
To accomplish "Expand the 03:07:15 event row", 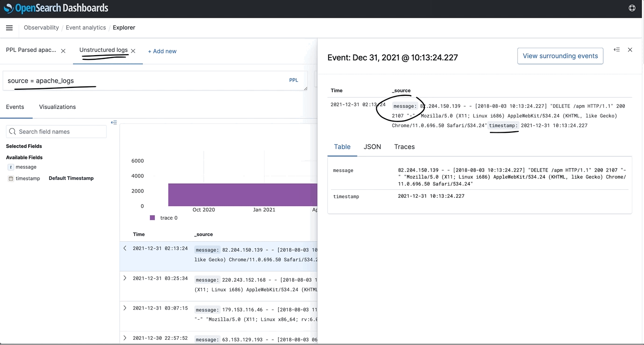I will click(125, 308).
